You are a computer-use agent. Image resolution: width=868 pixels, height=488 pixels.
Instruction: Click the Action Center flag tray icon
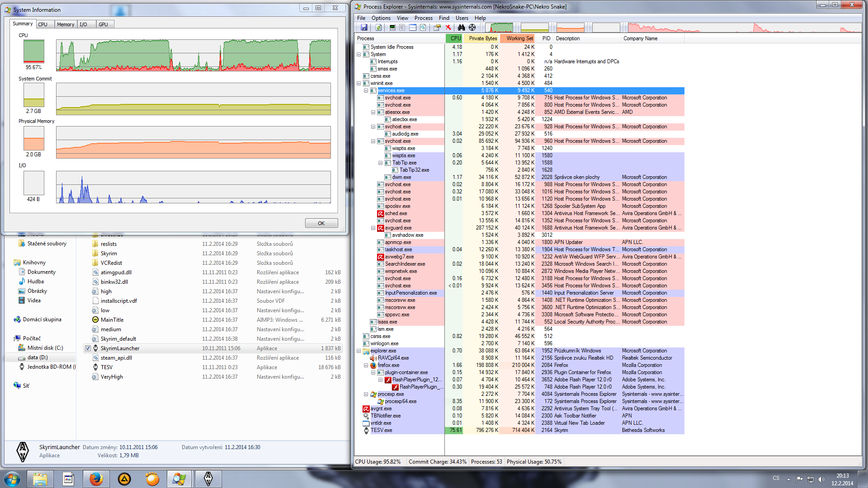(x=800, y=479)
